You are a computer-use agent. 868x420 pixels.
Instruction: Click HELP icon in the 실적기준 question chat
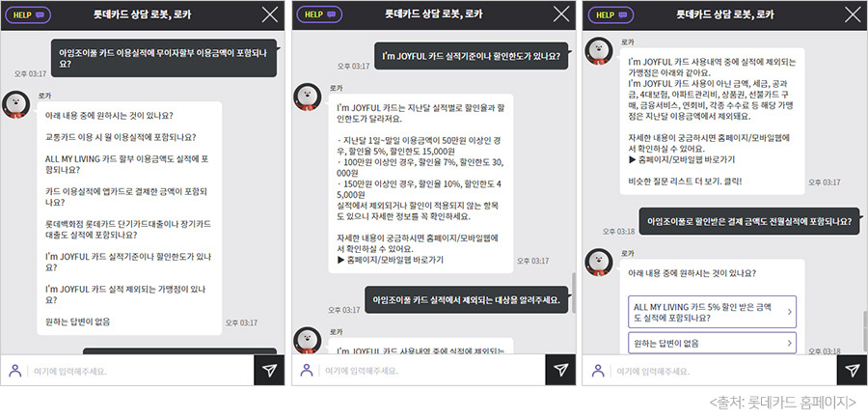pos(319,14)
